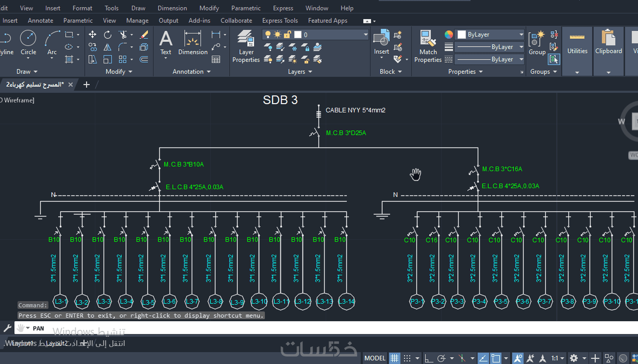The height and width of the screenshot is (364, 638).
Task: Toggle annotation visibility in status bar
Action: click(x=518, y=358)
